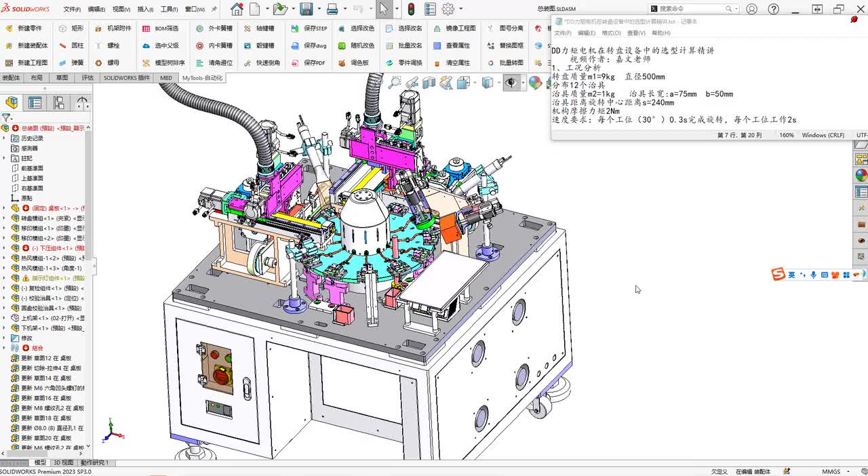Open the Options gear icon
This screenshot has height=476, width=868.
(448, 9)
